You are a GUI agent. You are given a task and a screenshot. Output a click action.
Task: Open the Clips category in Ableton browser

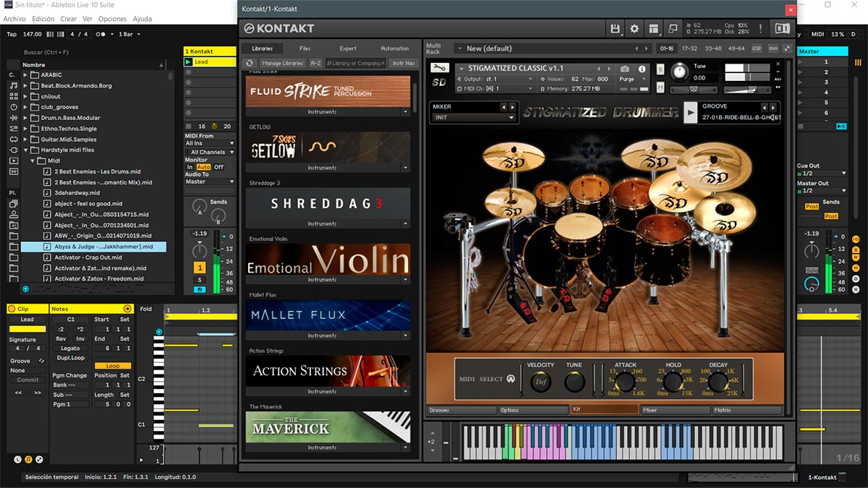pyautogui.click(x=14, y=160)
